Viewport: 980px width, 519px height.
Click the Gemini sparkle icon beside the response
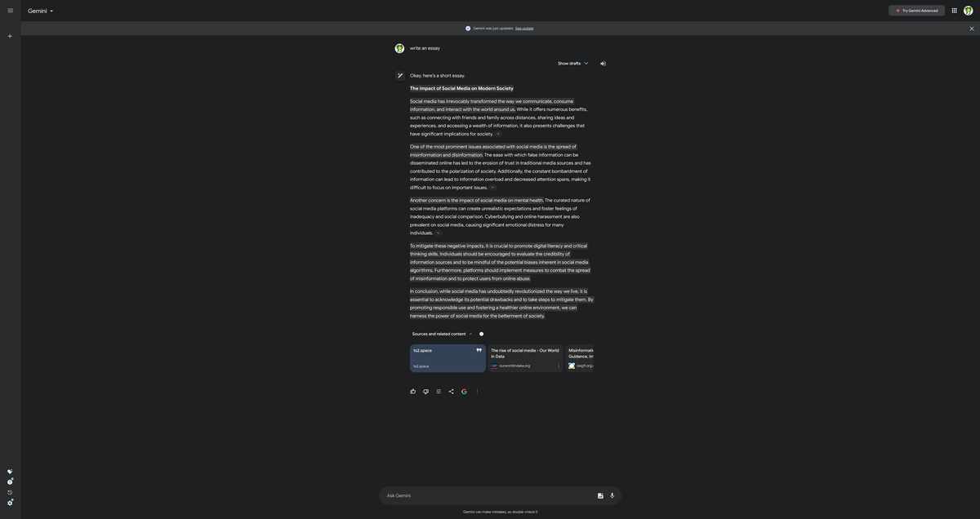[x=400, y=76]
